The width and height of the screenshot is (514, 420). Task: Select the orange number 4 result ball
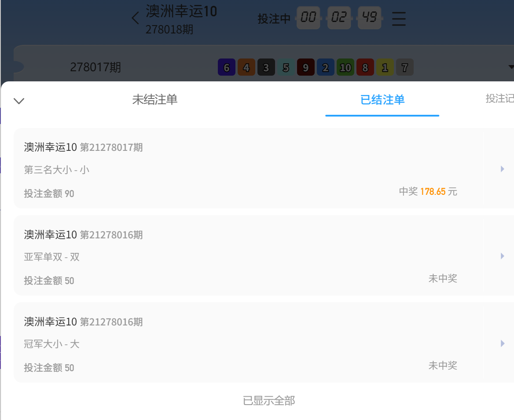(x=246, y=67)
